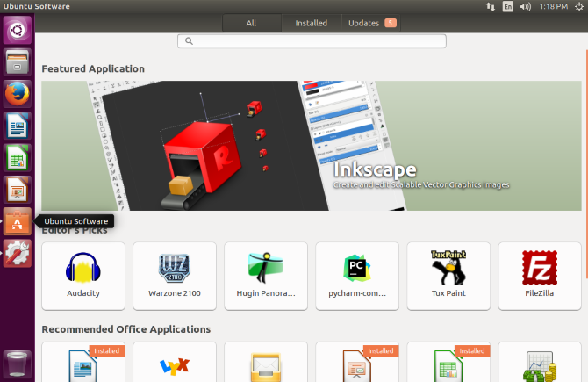Click the 1:18 PM clock indicator
Image resolution: width=588 pixels, height=382 pixels.
coord(554,6)
